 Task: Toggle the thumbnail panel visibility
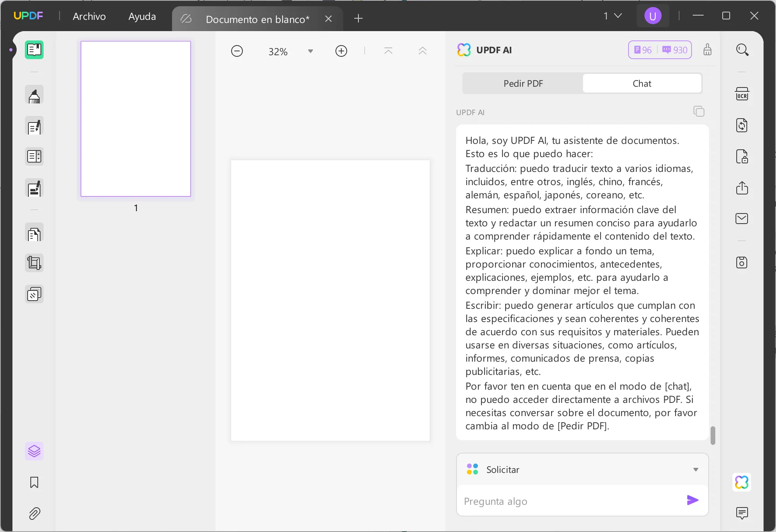pyautogui.click(x=33, y=49)
